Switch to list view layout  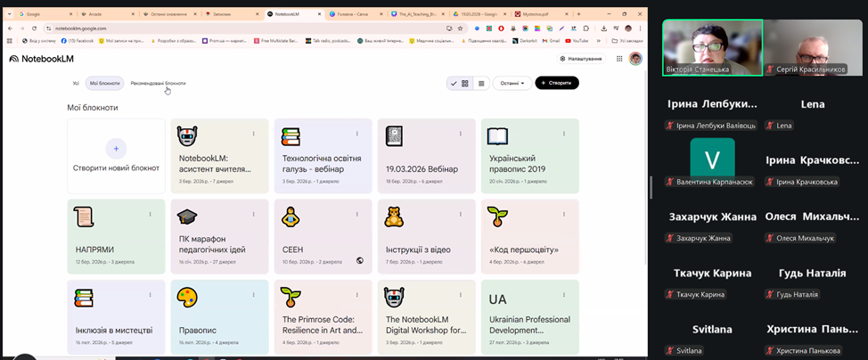pyautogui.click(x=481, y=83)
